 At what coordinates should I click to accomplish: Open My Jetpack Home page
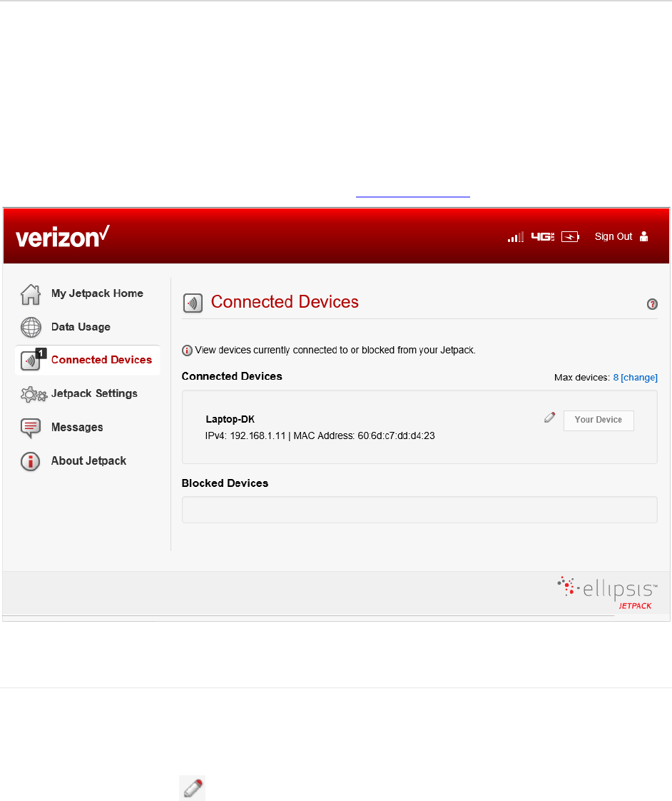97,293
